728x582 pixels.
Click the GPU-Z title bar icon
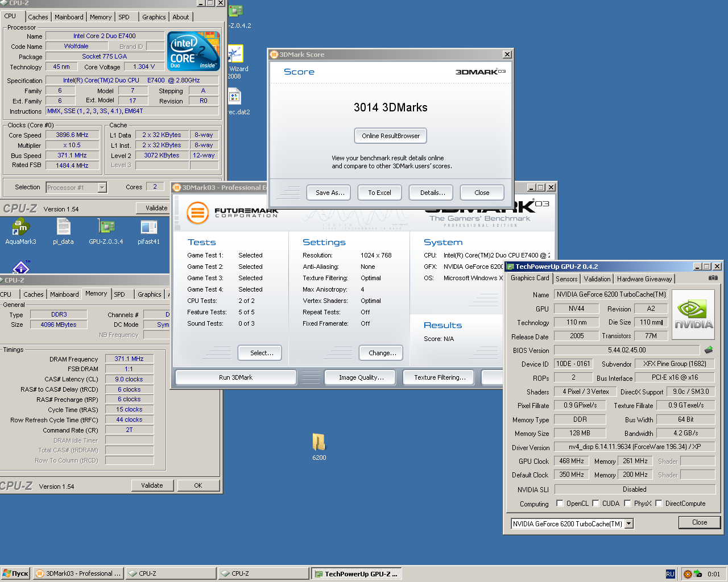point(510,267)
